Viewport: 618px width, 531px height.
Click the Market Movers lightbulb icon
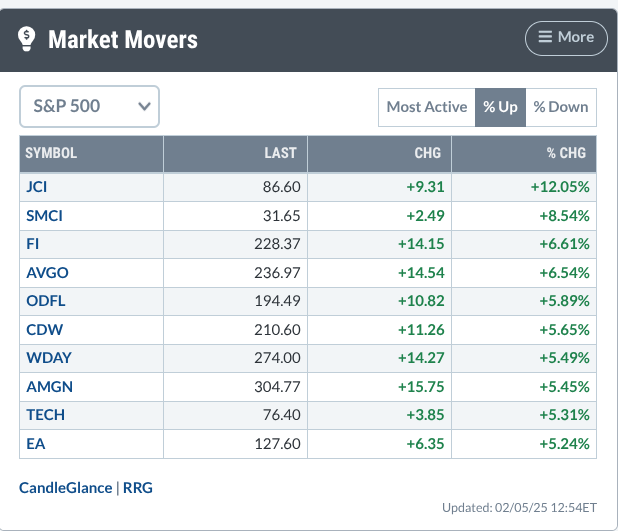[26, 39]
